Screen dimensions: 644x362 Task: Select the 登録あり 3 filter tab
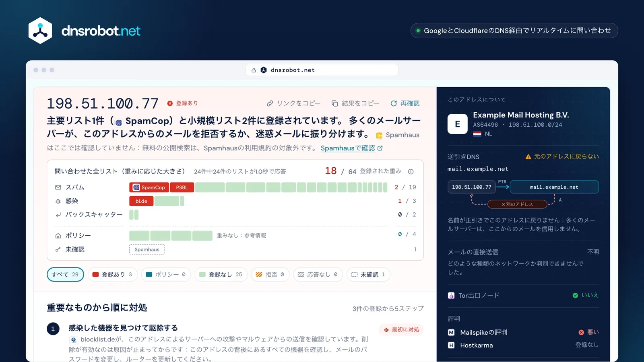[112, 274]
